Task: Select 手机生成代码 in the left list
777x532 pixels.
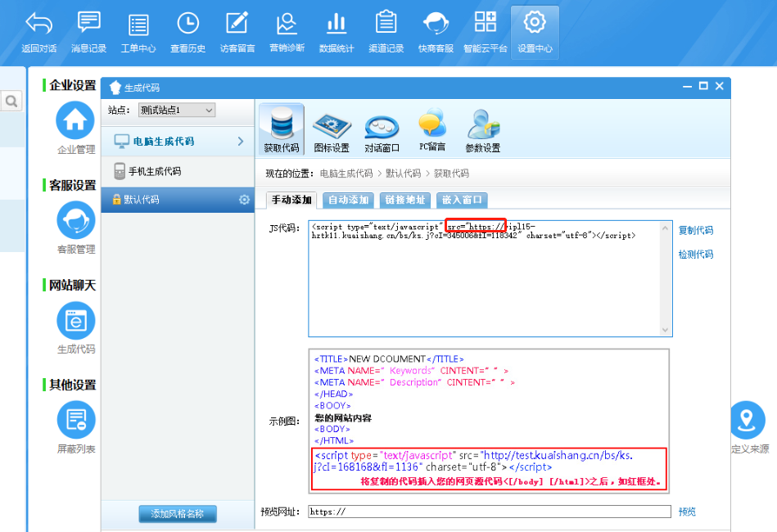Action: [x=178, y=171]
